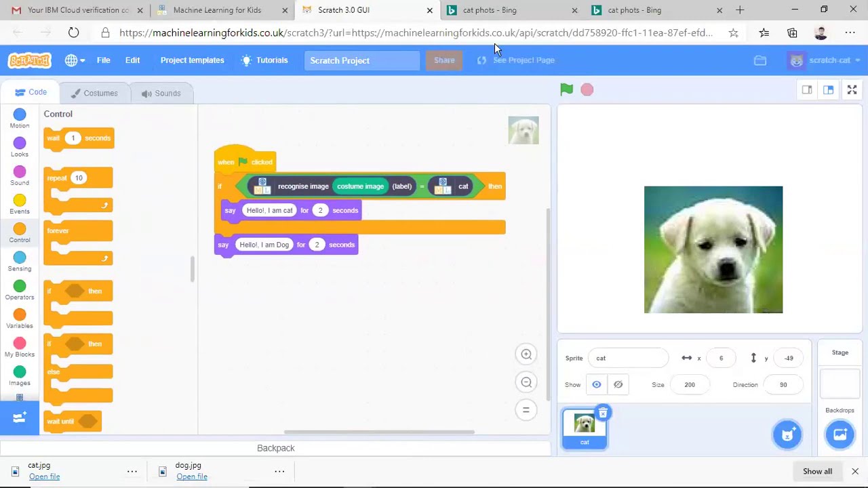Click the Choose a Backdrop button
This screenshot has height=488, width=868.
[840, 434]
